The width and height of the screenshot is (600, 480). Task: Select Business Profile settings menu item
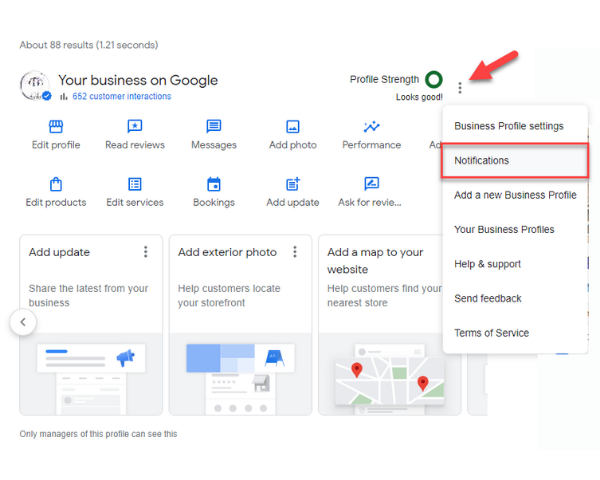[515, 126]
